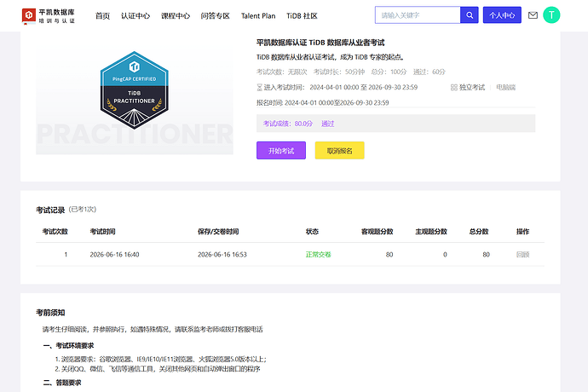Image resolution: width=588 pixels, height=392 pixels.
Task: Focus the keyword search input field
Action: point(418,15)
